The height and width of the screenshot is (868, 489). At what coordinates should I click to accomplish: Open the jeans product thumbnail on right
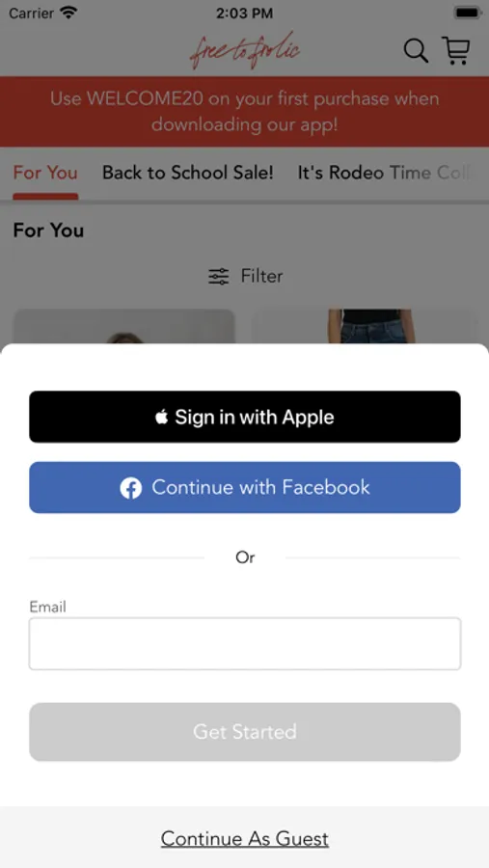point(366,327)
